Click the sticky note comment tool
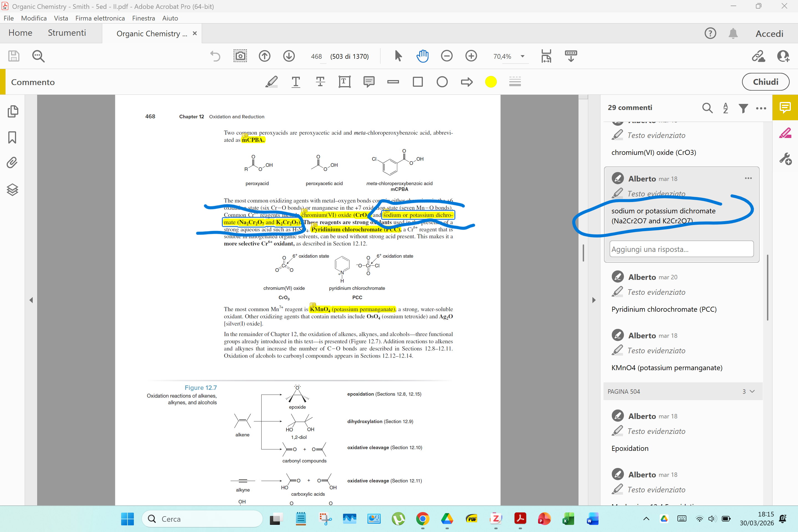This screenshot has height=532, width=798. click(x=369, y=82)
